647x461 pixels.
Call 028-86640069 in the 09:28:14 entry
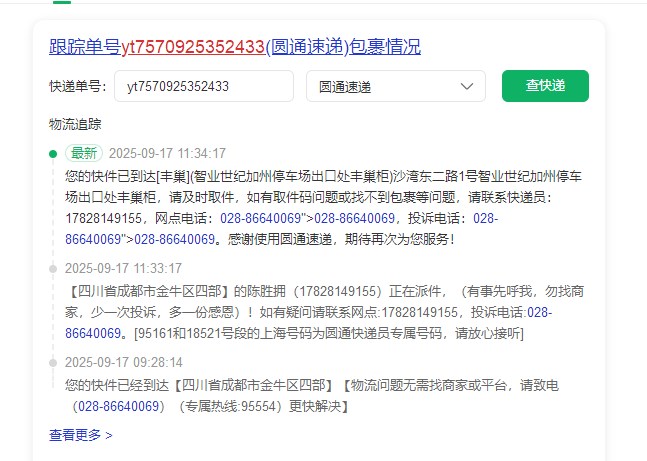(x=118, y=406)
